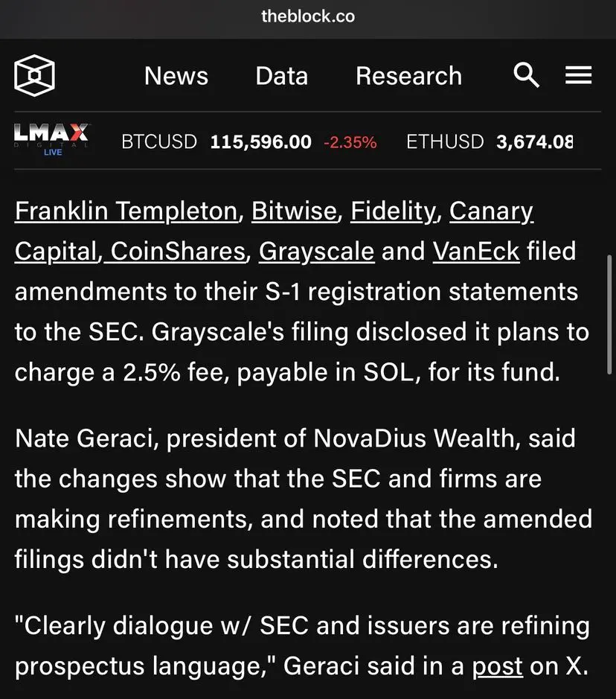616x699 pixels.
Task: Visit the CoinShares link
Action: click(x=178, y=252)
